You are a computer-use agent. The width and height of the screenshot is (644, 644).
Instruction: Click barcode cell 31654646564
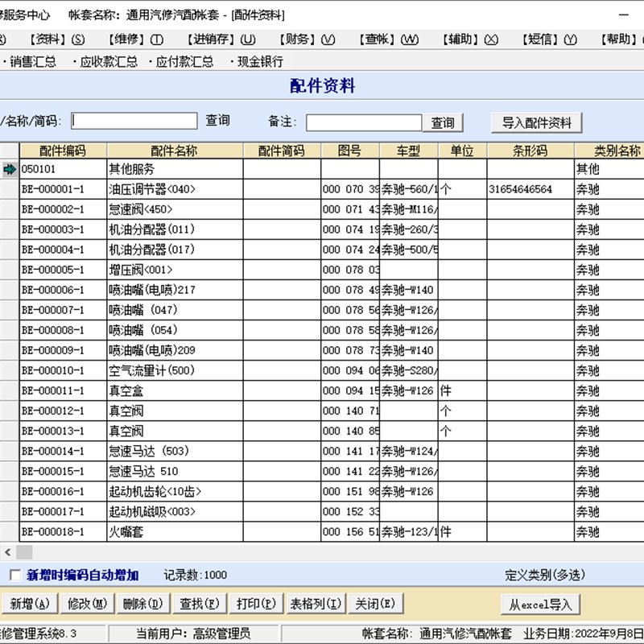click(530, 189)
